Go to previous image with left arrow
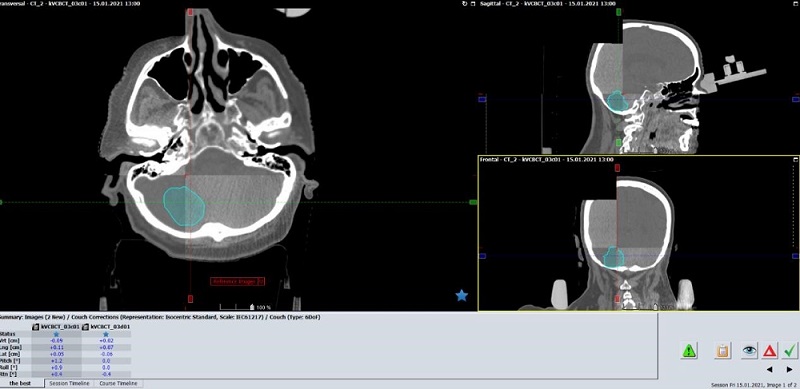Viewport: 800px width, 389px height. pos(769,370)
